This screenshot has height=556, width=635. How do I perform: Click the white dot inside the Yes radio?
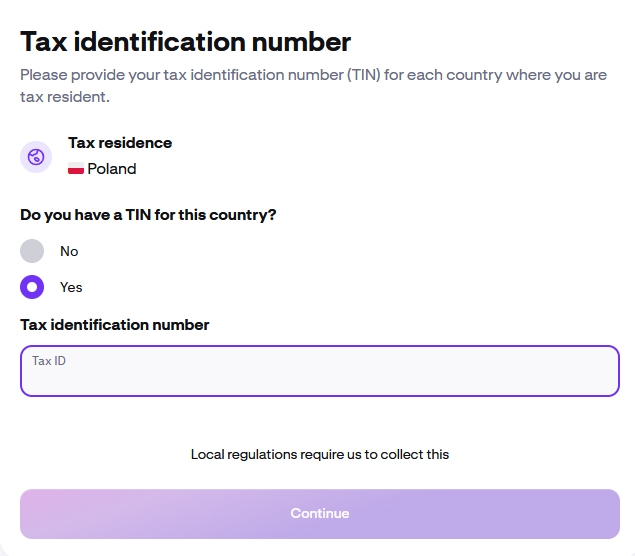(x=33, y=287)
